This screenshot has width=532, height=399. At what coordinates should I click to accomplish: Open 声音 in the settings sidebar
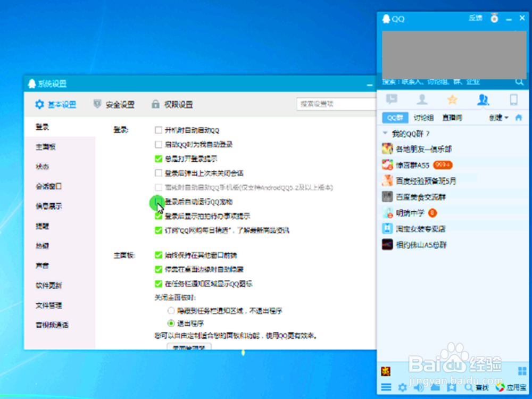[43, 265]
